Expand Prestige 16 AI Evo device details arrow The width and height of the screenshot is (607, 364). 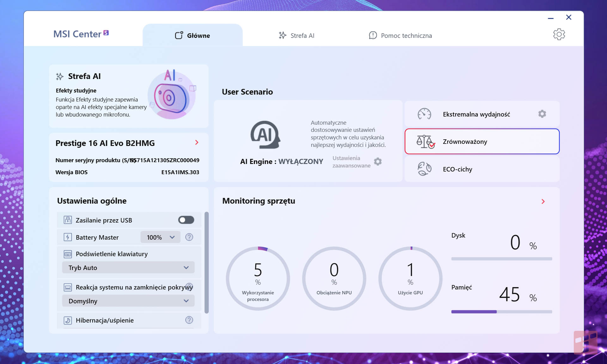pos(197,143)
